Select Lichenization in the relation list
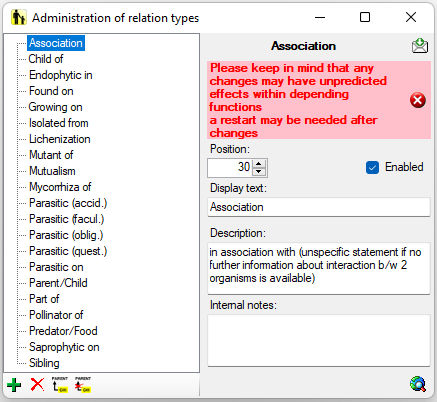Screen dimensions: 437x402 60,139
